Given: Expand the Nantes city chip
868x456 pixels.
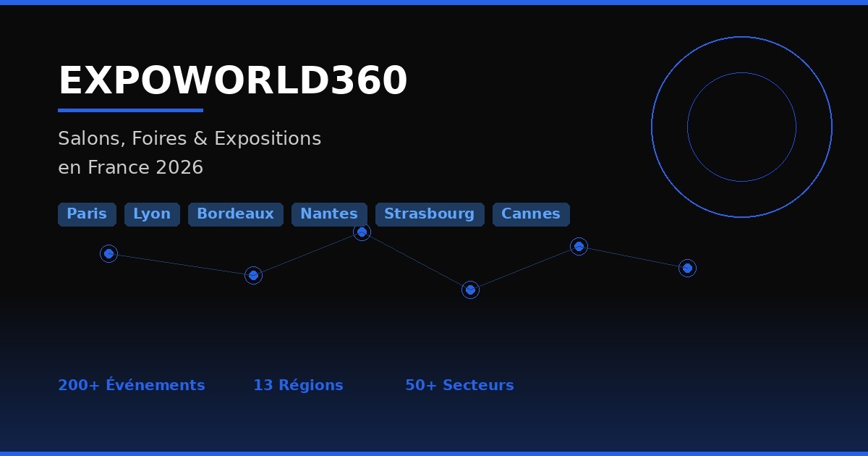Looking at the screenshot, I should click(x=329, y=214).
